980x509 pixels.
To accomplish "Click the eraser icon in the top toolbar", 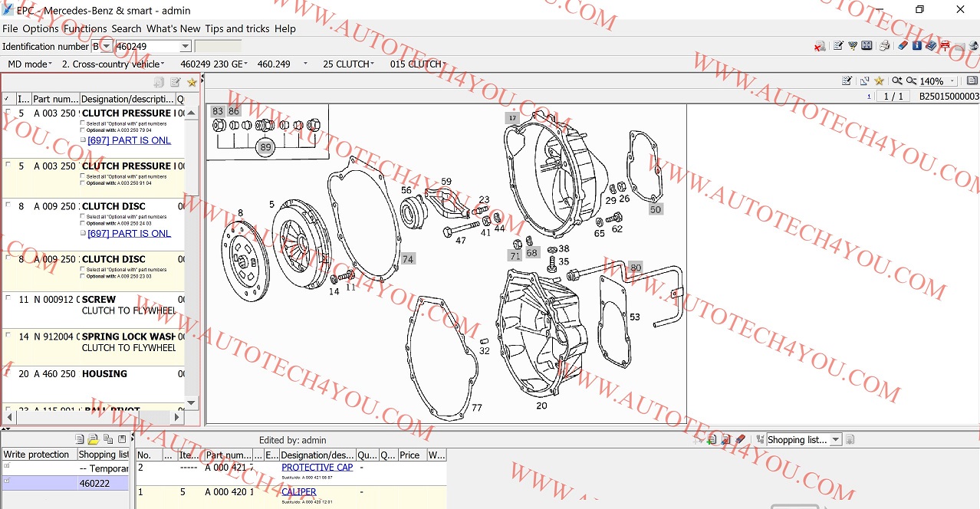I will tap(903, 46).
